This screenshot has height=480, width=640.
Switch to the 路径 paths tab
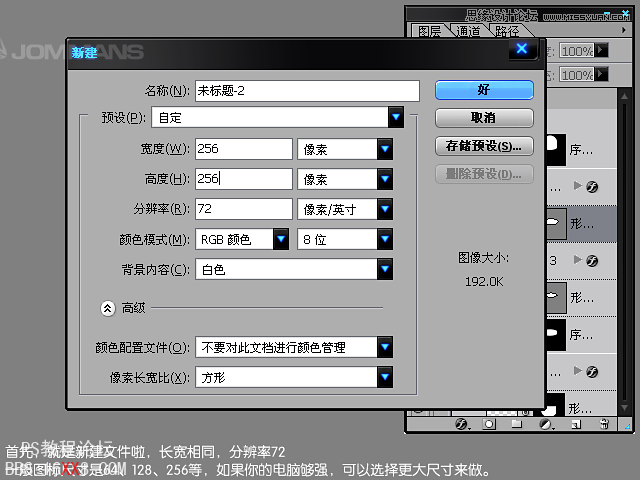coord(506,31)
